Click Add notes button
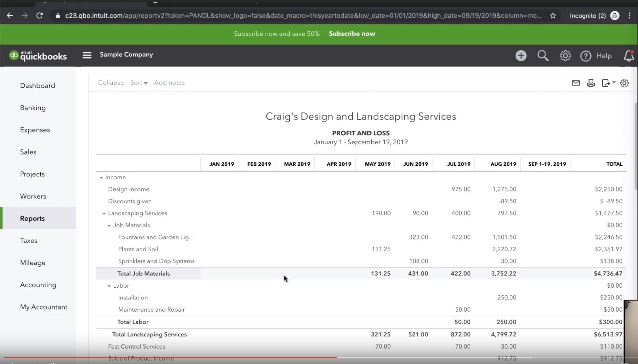The width and height of the screenshot is (638, 364). click(169, 82)
